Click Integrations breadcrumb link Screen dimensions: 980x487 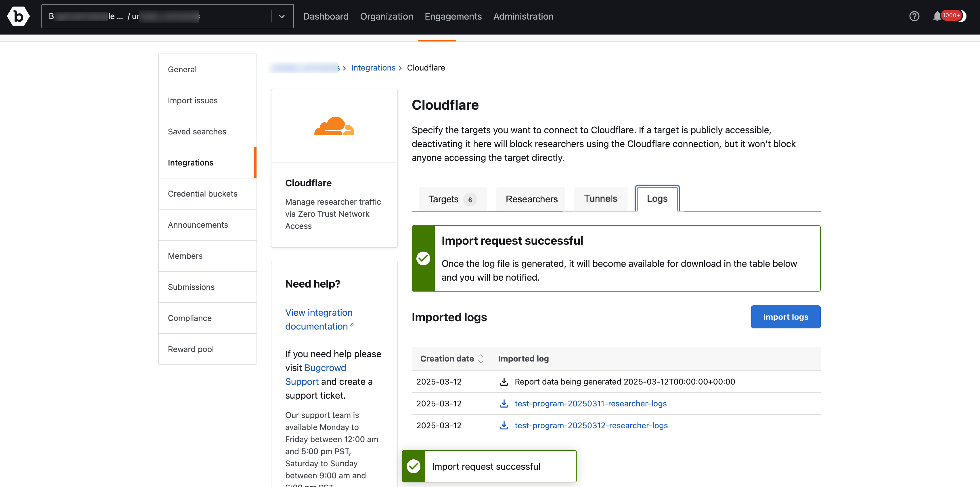373,68
